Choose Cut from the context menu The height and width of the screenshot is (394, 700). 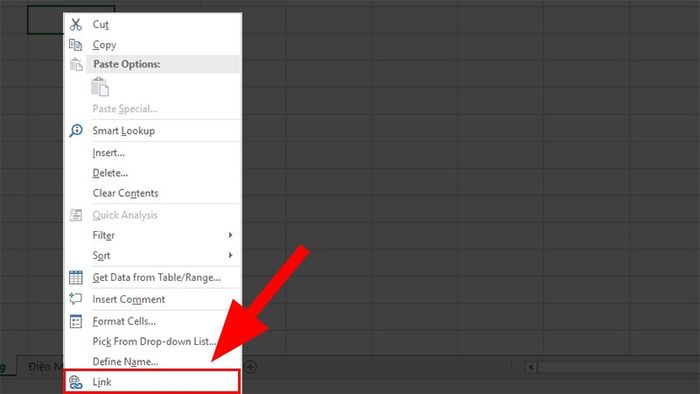[152, 25]
